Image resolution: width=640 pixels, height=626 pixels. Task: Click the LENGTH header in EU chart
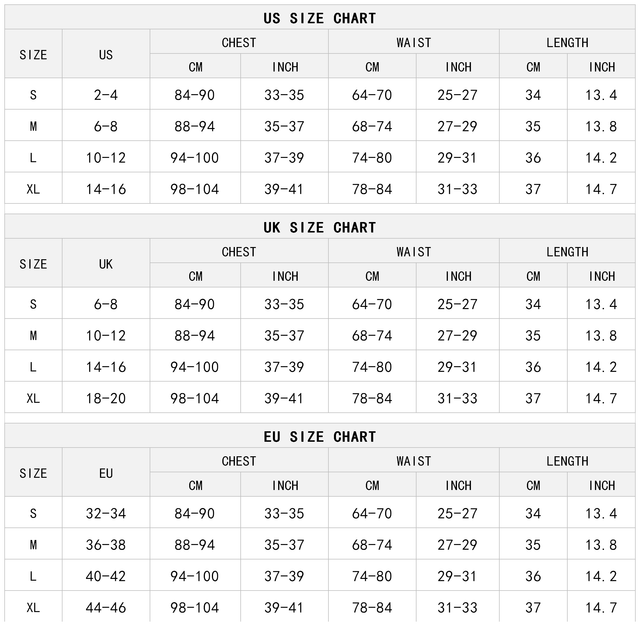[567, 460]
